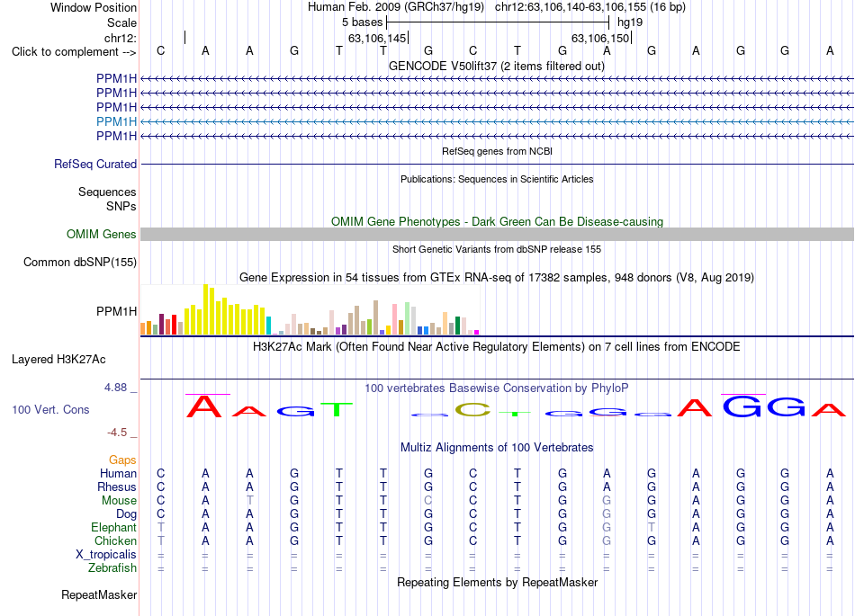
Task: Click the olive C in PhyloP conservation logo
Action: [x=472, y=409]
